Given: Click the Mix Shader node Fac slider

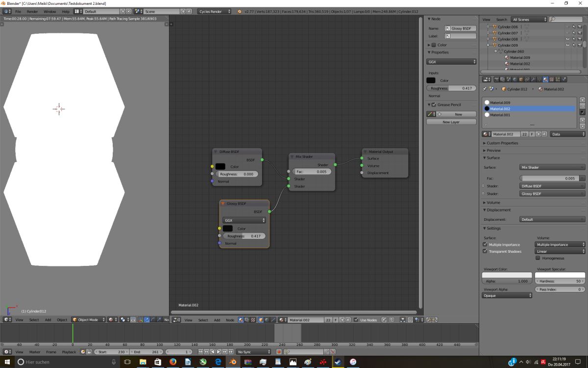Looking at the screenshot, I should point(312,172).
